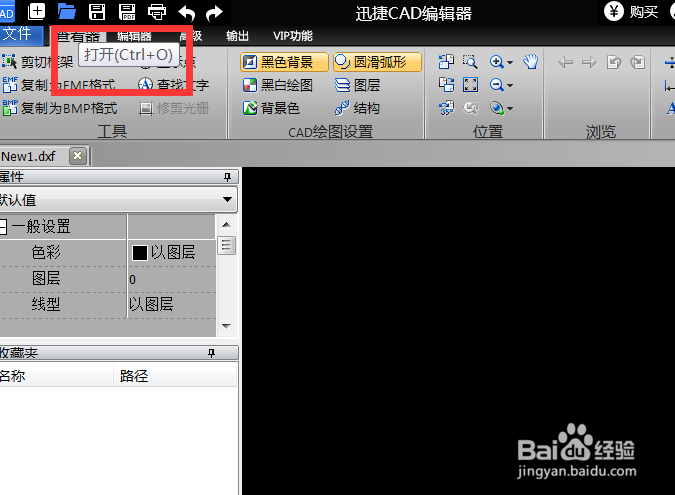
Task: Click the 购买 purchase button
Action: (632, 12)
